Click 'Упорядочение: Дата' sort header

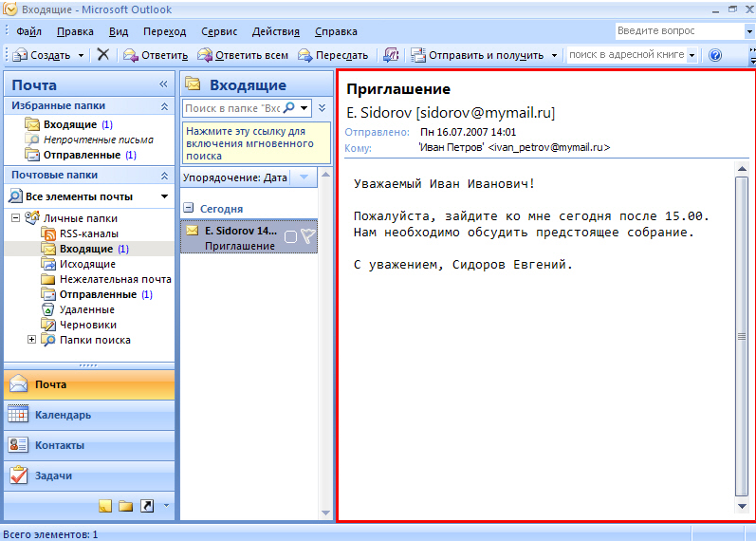tap(235, 178)
